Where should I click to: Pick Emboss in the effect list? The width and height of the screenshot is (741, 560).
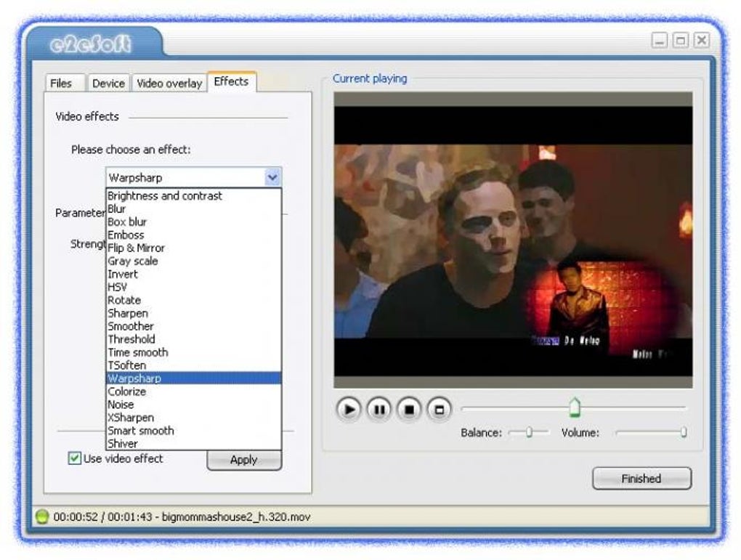pyautogui.click(x=193, y=235)
